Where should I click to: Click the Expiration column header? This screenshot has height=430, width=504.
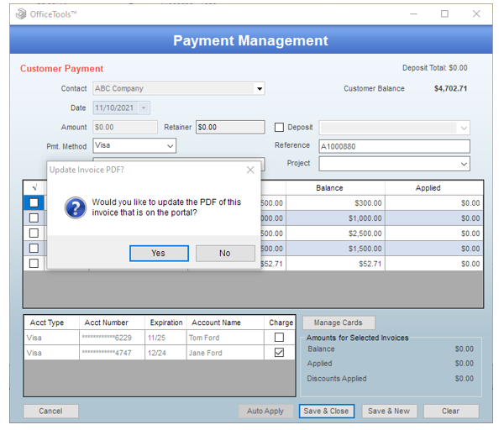(165, 322)
